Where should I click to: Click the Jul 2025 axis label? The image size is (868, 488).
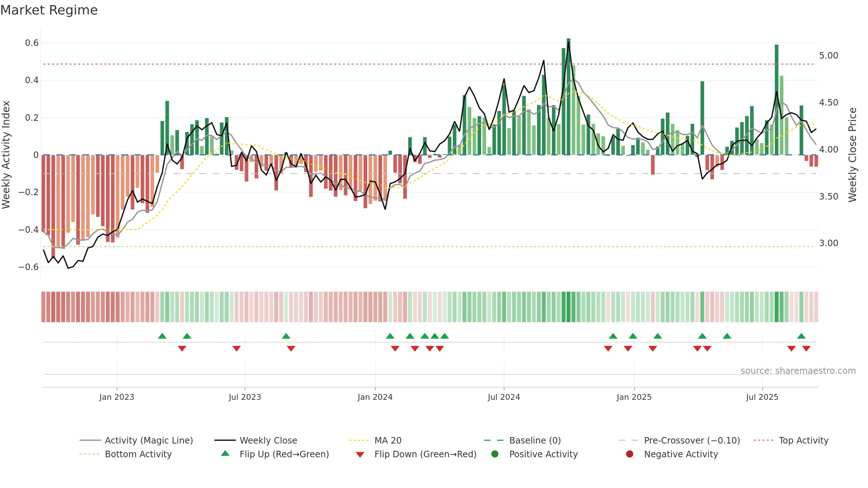762,397
